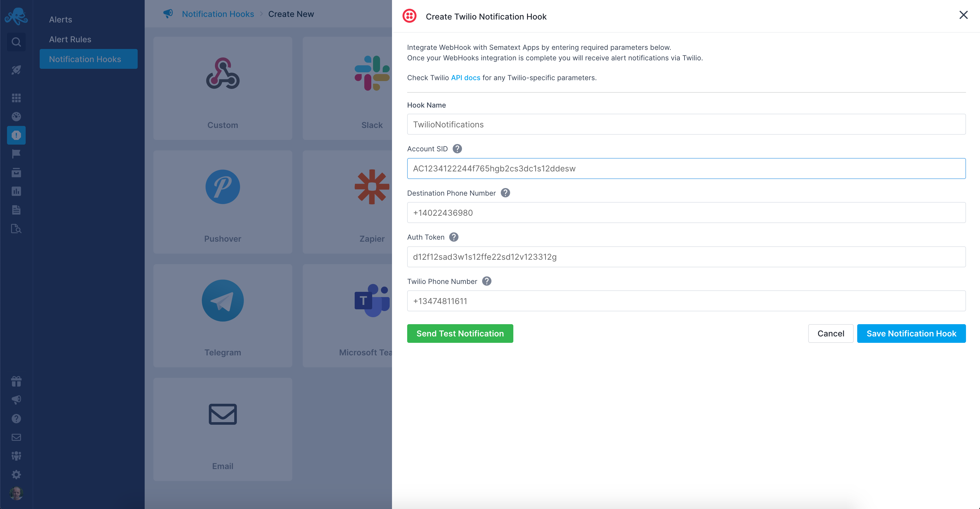
Task: Click the breadcrumb megaphone icon
Action: pos(168,14)
